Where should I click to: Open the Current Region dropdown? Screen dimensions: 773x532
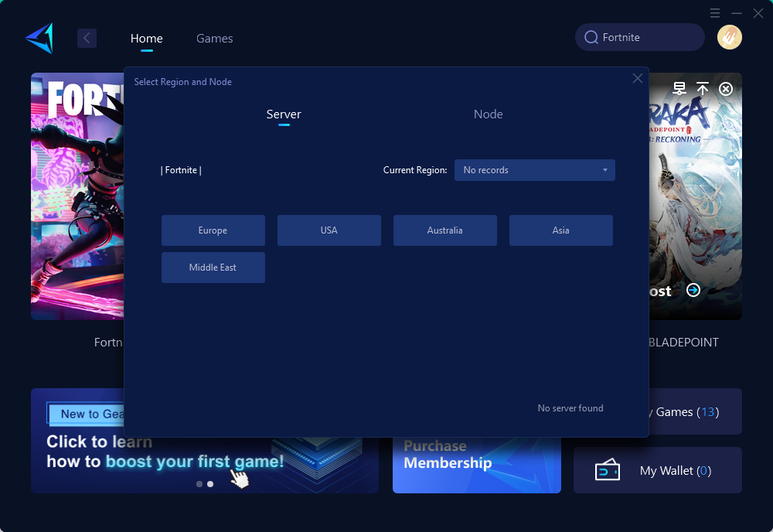point(535,170)
